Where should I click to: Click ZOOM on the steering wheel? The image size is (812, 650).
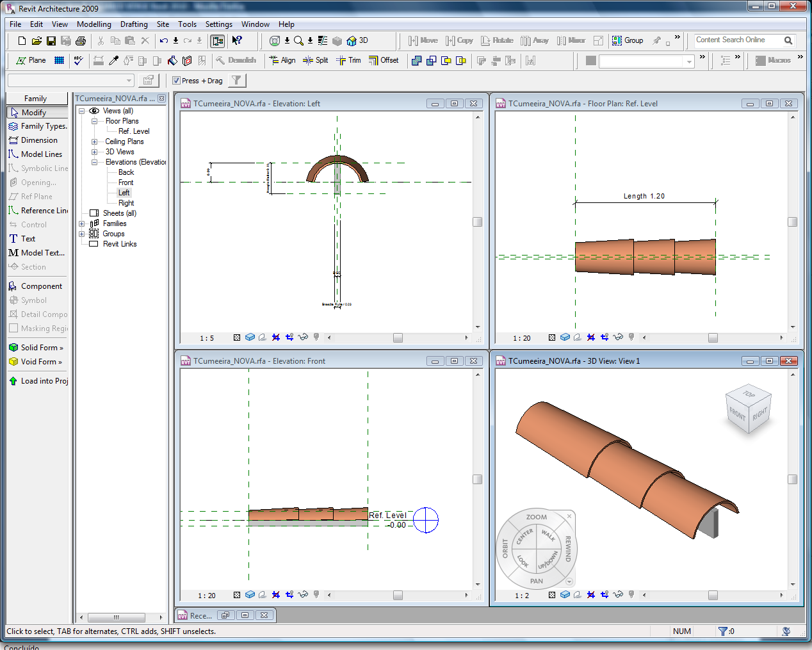(536, 517)
